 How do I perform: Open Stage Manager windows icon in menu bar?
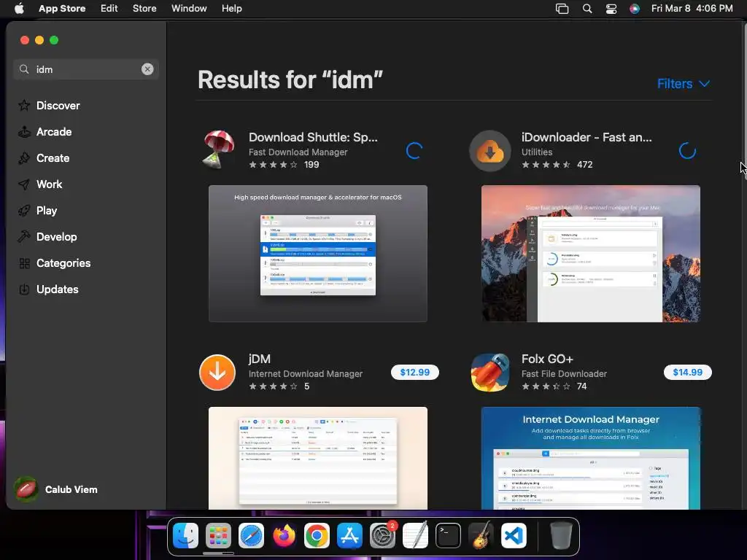(562, 9)
